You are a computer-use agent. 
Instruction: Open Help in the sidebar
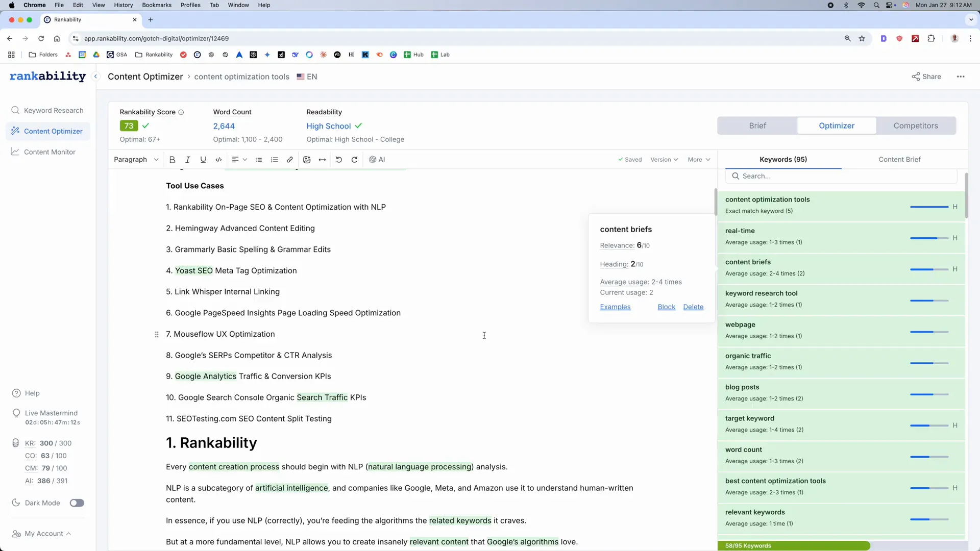pyautogui.click(x=26, y=393)
